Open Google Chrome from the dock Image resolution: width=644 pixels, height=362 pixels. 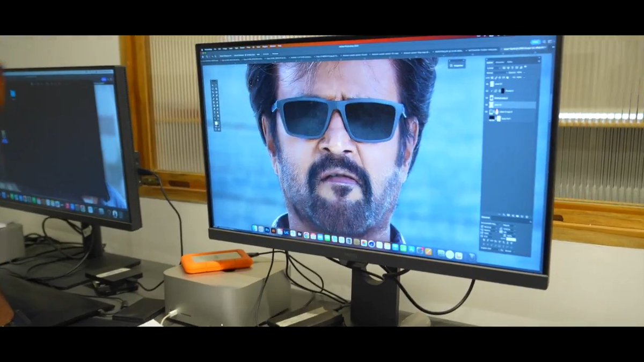(306, 235)
